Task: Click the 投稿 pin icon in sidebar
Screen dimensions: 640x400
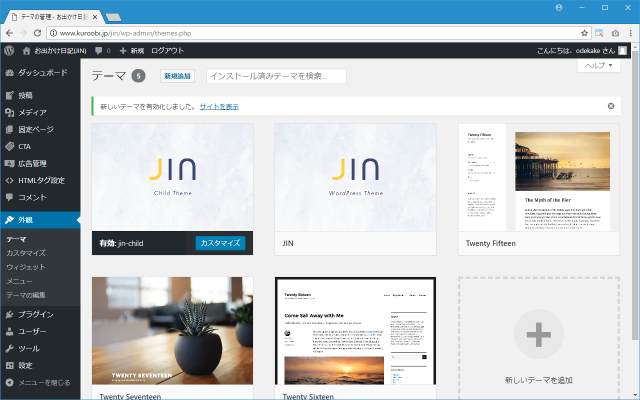Action: 10,96
